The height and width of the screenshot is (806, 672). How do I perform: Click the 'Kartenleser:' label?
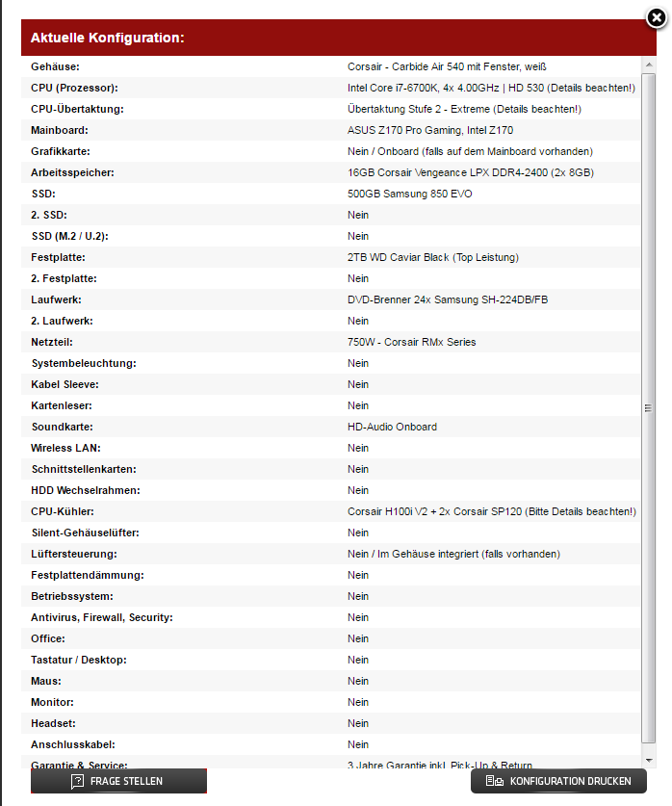tap(62, 405)
